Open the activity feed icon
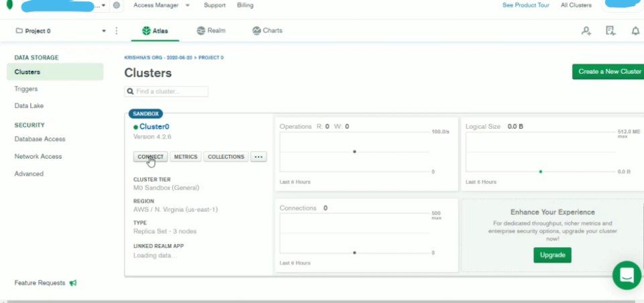 click(x=610, y=31)
